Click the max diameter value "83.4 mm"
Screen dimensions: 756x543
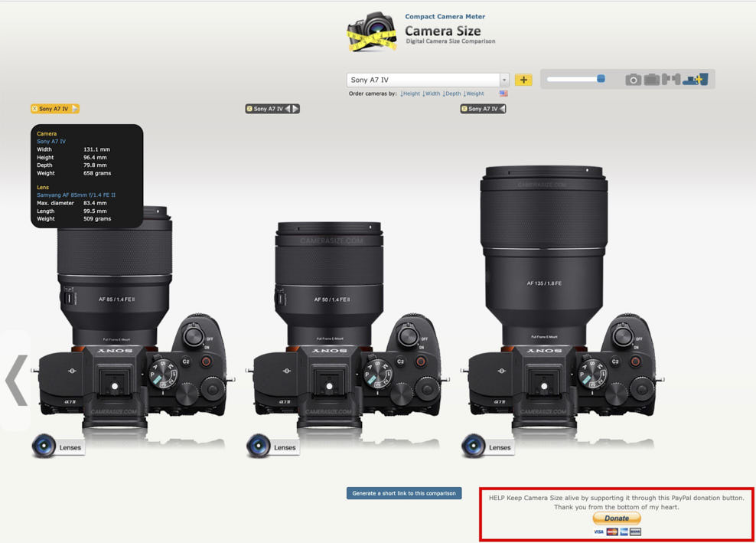pyautogui.click(x=95, y=203)
